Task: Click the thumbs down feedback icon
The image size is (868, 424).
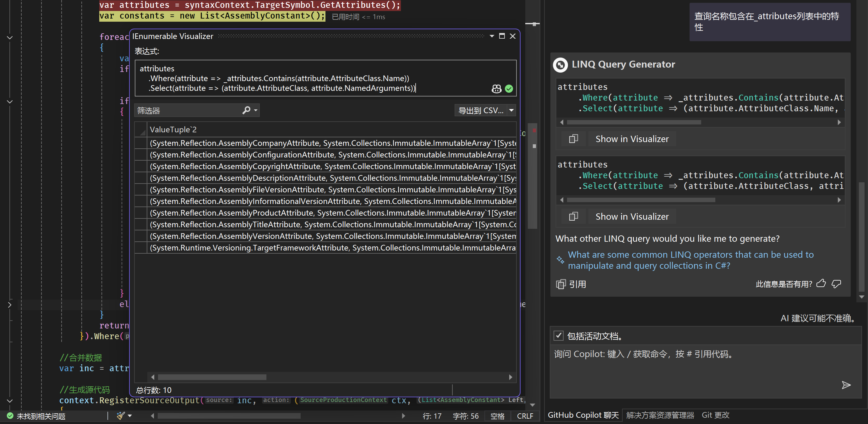Action: click(x=836, y=284)
